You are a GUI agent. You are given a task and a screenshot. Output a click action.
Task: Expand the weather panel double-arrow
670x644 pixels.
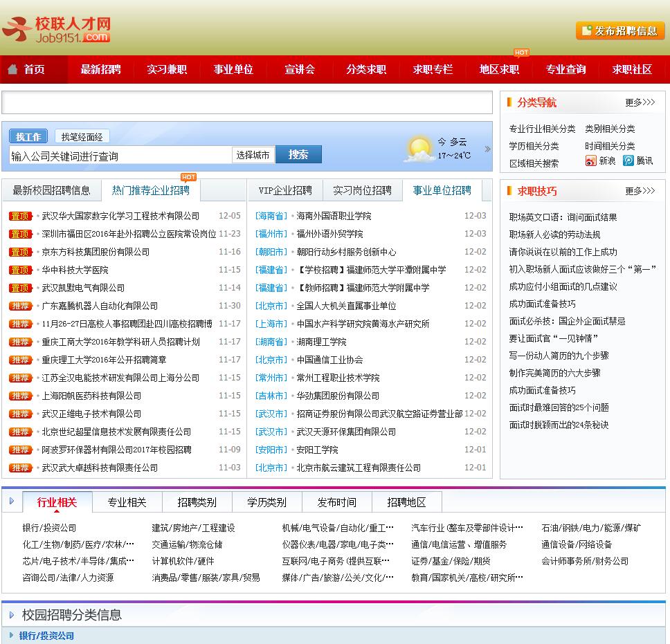click(487, 149)
